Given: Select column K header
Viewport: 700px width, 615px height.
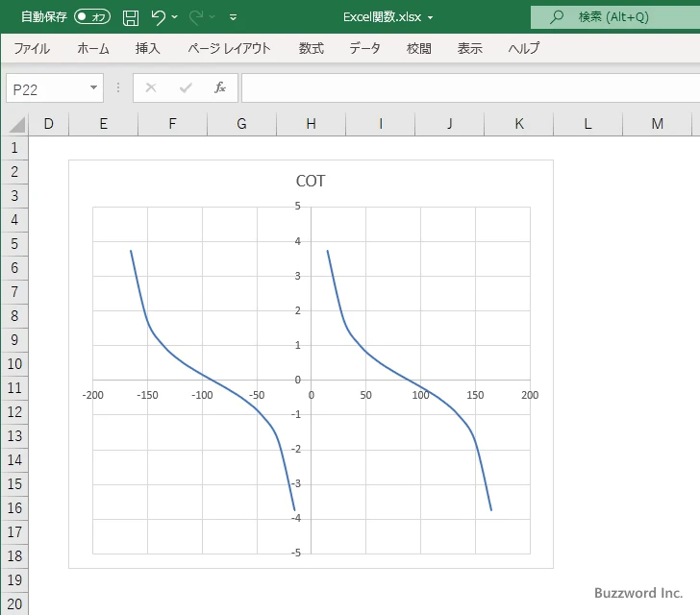Looking at the screenshot, I should point(519,124).
